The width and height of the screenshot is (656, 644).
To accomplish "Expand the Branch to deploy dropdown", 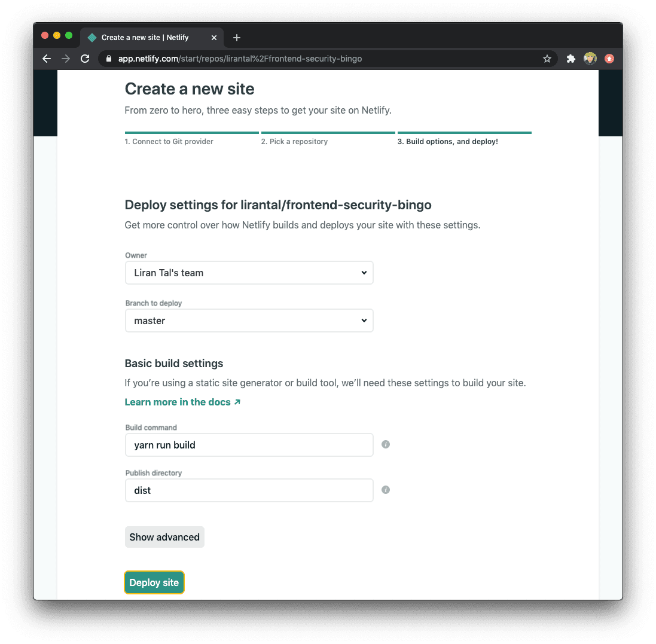I will pos(249,321).
